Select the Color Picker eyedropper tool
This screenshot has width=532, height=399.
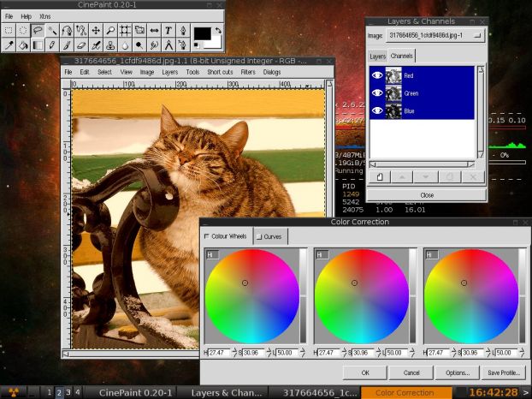[9, 45]
